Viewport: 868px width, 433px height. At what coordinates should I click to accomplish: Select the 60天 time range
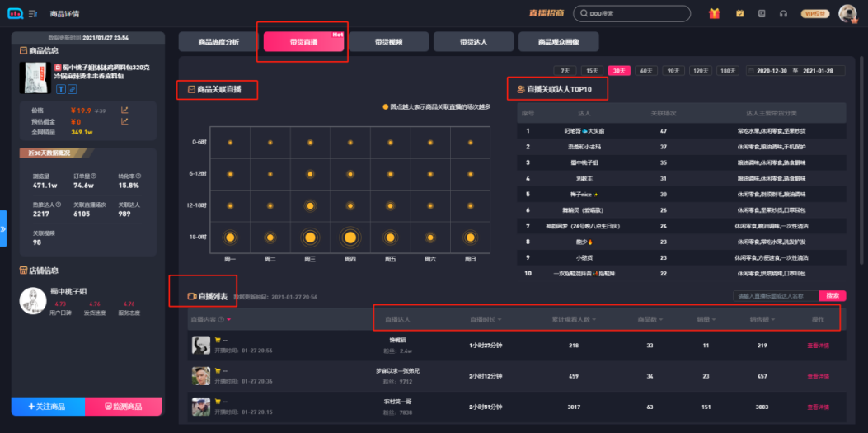[646, 71]
